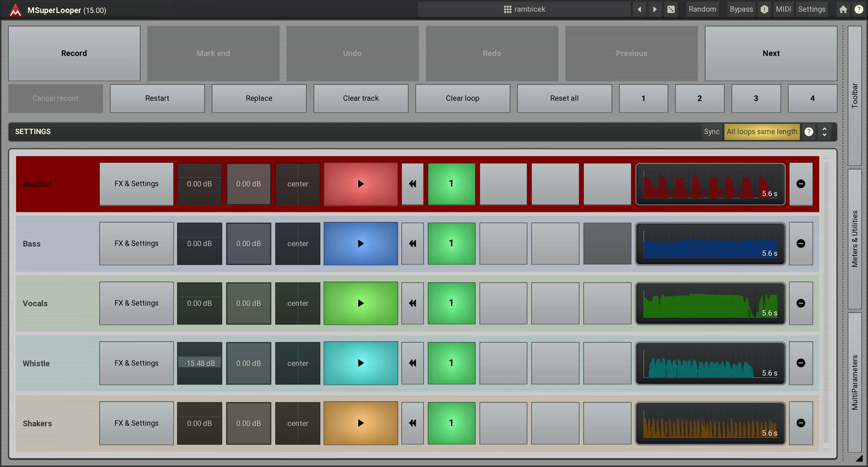Open the Meters & Utilities side tab
Screen dimensions: 868x467
pyautogui.click(x=855, y=239)
